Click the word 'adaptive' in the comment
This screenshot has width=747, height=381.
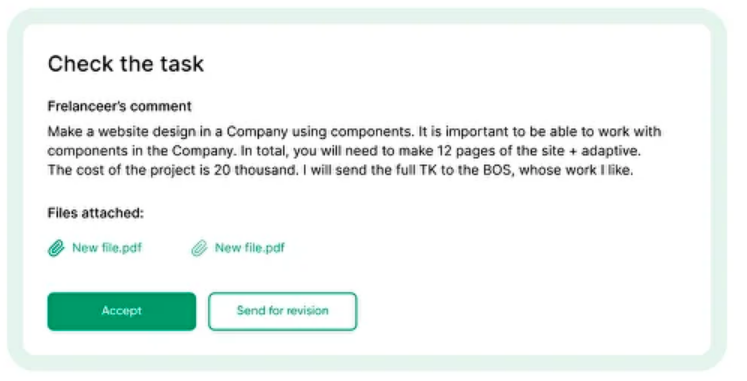tap(614, 151)
